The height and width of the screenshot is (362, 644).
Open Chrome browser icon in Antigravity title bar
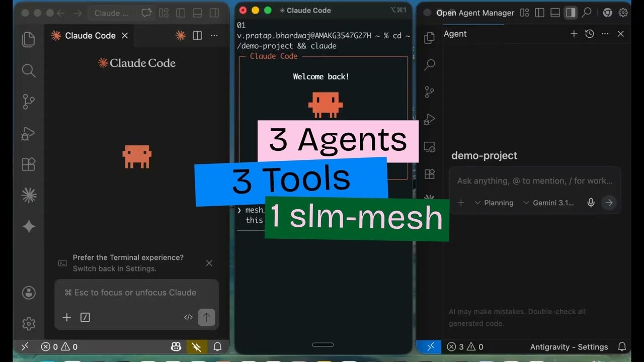tap(607, 13)
